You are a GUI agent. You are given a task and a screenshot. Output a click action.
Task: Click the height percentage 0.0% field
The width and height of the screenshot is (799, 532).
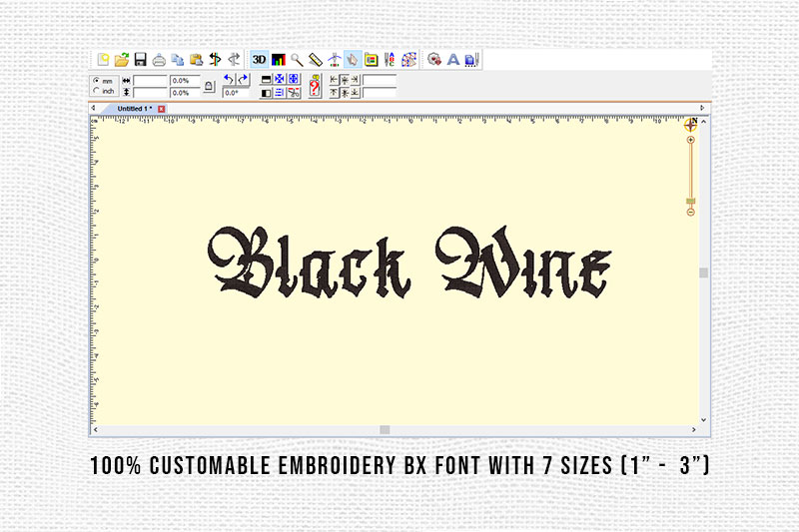click(x=185, y=93)
